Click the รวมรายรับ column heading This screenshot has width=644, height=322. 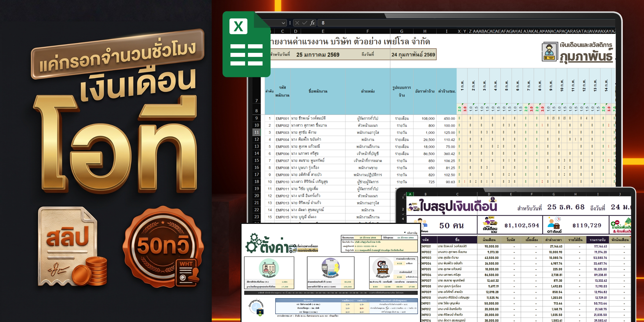(597, 240)
